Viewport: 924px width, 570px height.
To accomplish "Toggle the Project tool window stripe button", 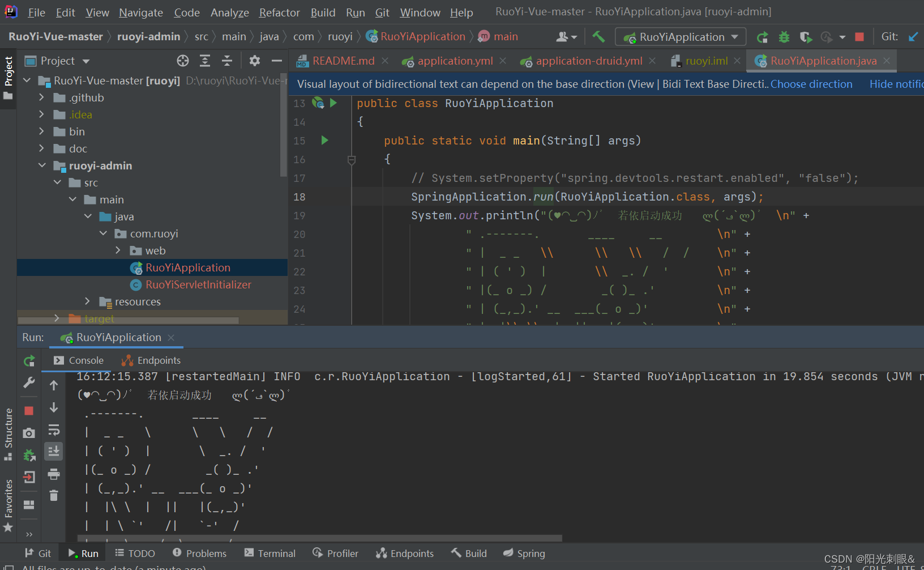I will click(8, 78).
